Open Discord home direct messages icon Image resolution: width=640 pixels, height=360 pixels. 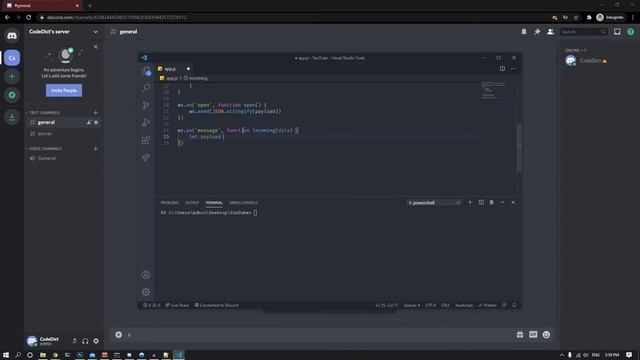pos(12,36)
